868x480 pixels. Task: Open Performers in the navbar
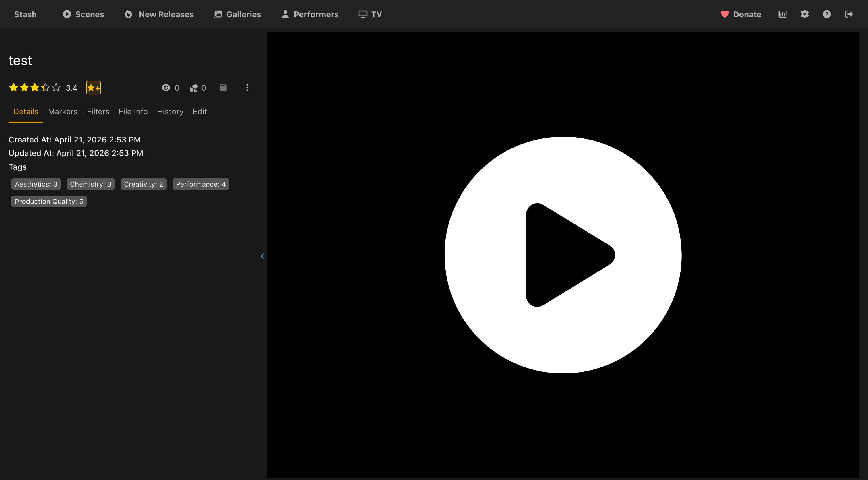(310, 14)
